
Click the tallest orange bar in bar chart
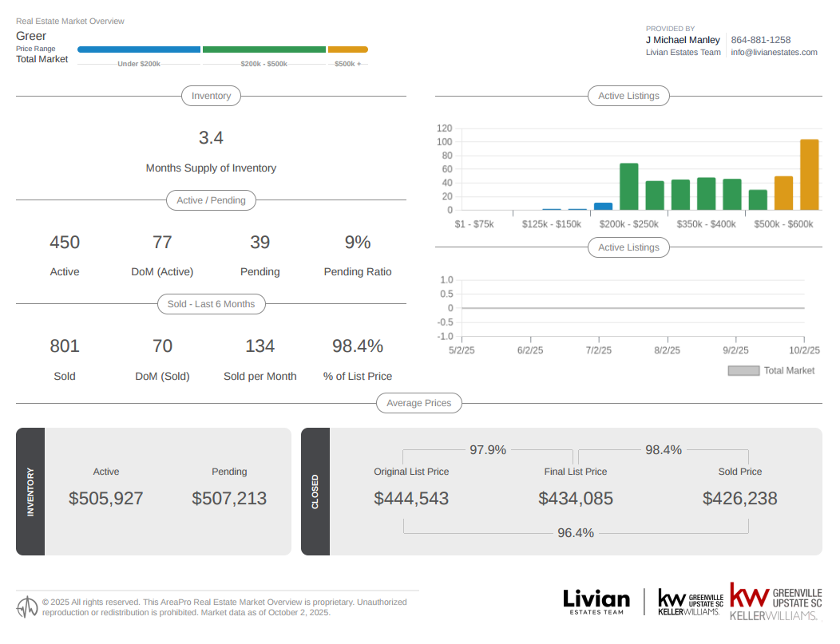809,175
